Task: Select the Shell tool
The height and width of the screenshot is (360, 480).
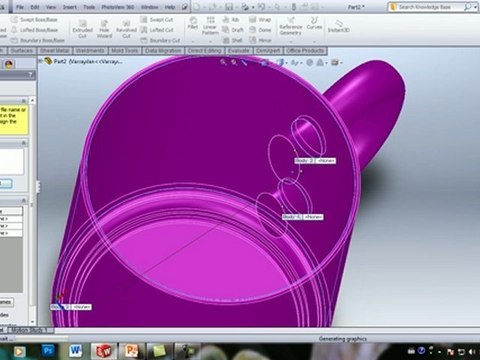Action: (x=232, y=40)
